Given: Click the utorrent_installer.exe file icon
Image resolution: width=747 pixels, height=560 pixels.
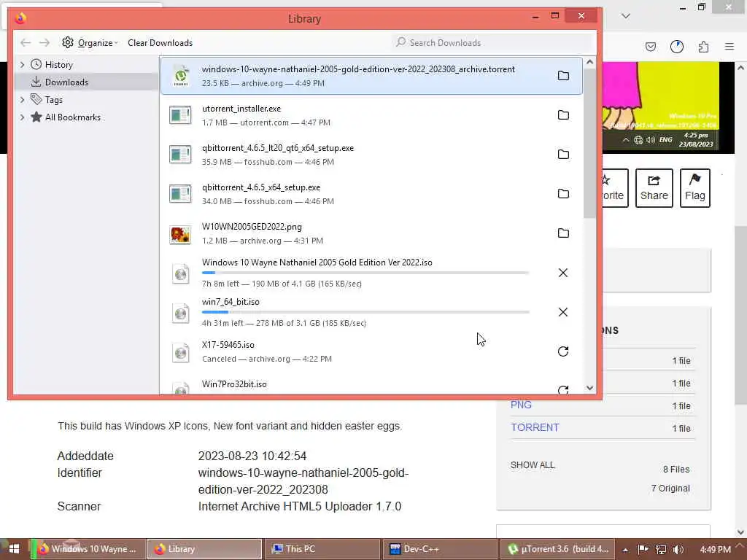Looking at the screenshot, I should [x=181, y=115].
